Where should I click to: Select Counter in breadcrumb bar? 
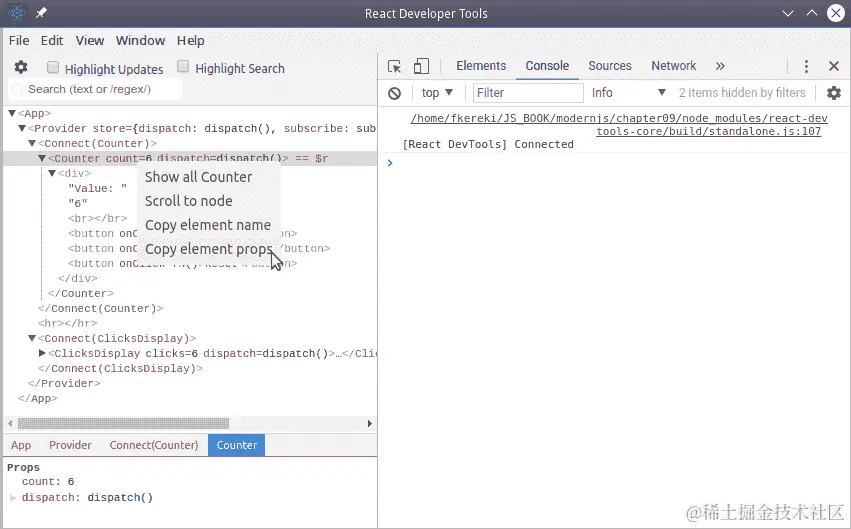237,445
